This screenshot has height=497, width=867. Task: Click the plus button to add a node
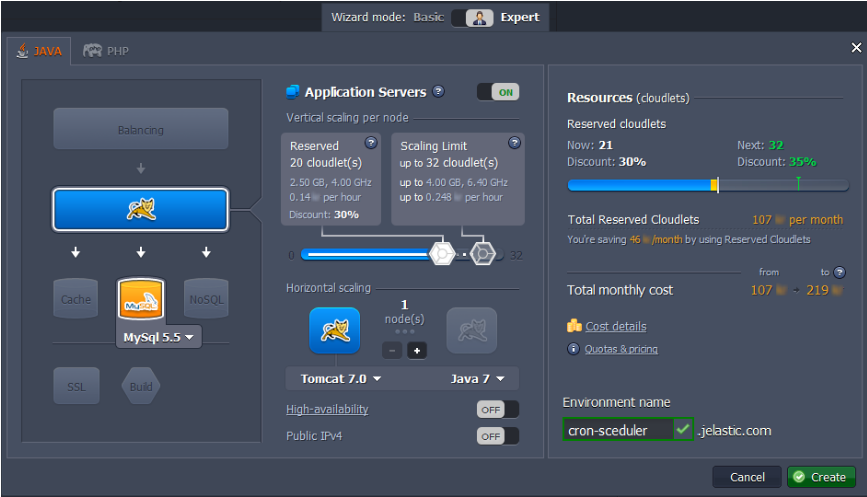pyautogui.click(x=416, y=351)
